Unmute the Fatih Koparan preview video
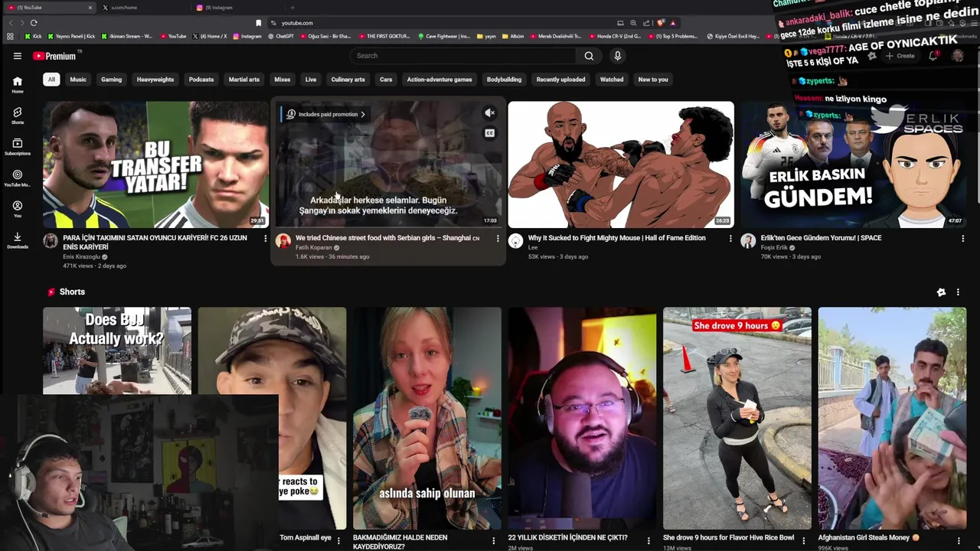Screen dimensions: 980x551 (x=490, y=113)
